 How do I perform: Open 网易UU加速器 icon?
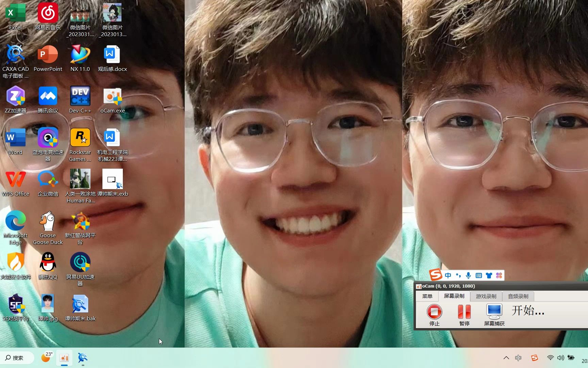tap(80, 270)
